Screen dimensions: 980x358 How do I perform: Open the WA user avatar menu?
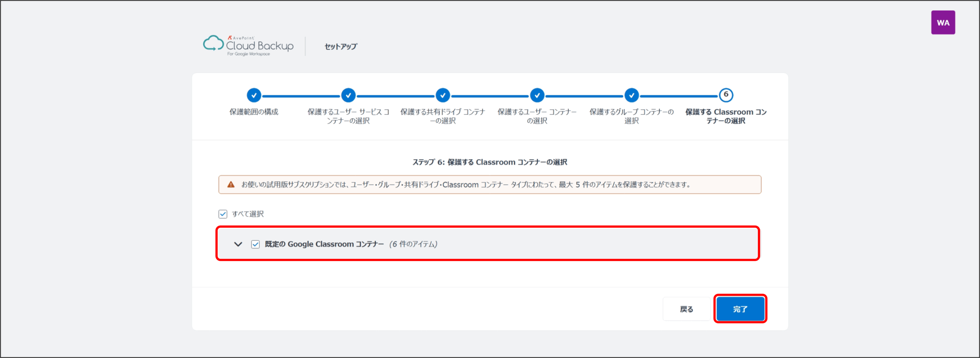[x=942, y=23]
